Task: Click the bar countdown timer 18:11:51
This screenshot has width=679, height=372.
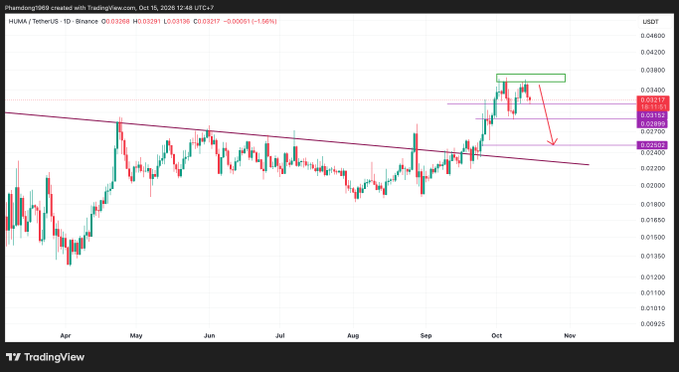Action: pyautogui.click(x=653, y=107)
